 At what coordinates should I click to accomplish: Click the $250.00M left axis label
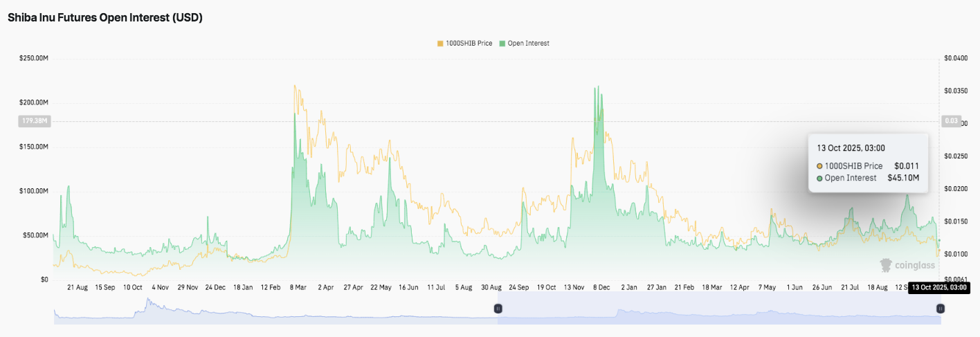coord(34,58)
